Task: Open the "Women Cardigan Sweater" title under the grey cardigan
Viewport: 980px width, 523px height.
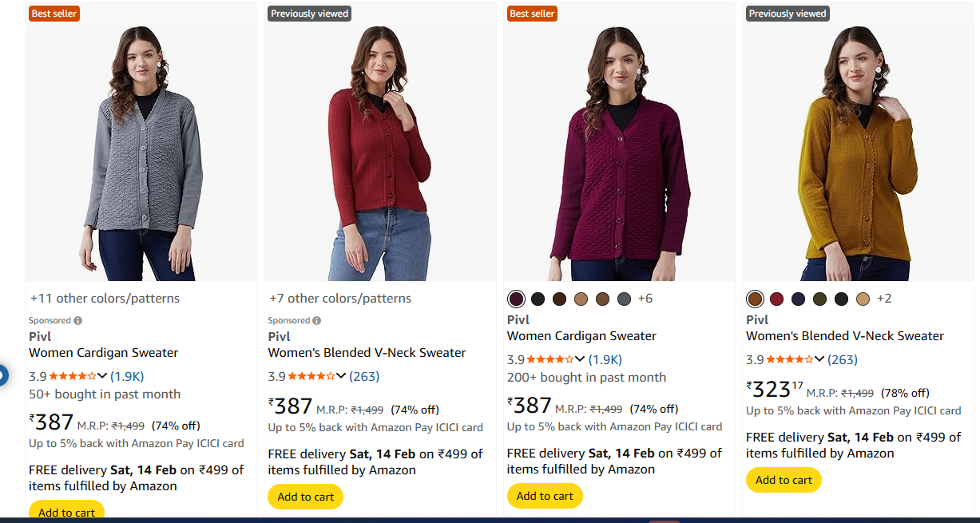Action: tap(104, 353)
